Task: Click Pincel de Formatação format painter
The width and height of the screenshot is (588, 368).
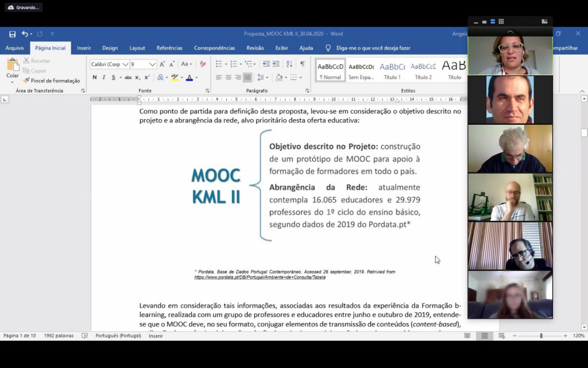Action: (x=51, y=80)
